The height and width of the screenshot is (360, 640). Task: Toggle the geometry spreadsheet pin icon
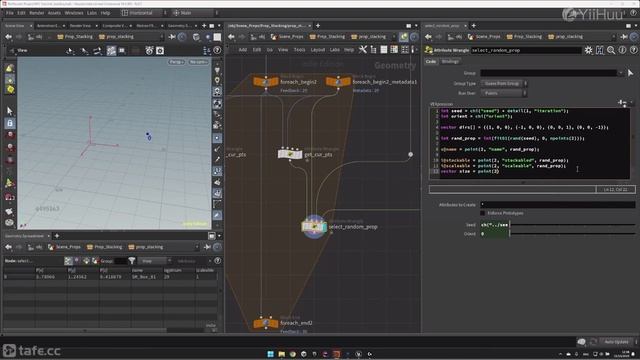[x=207, y=247]
